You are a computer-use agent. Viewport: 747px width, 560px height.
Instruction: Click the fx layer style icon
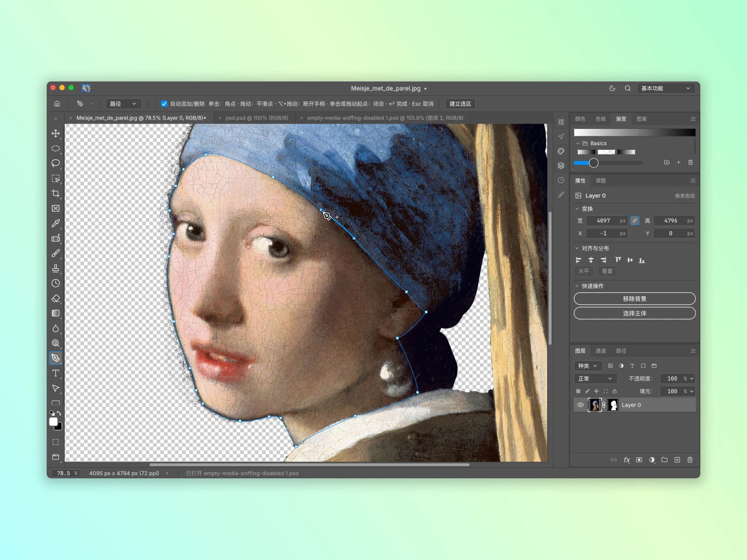[x=627, y=460]
